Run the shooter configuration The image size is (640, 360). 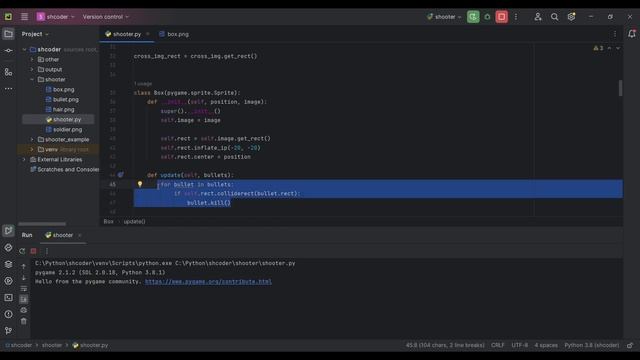click(x=473, y=17)
